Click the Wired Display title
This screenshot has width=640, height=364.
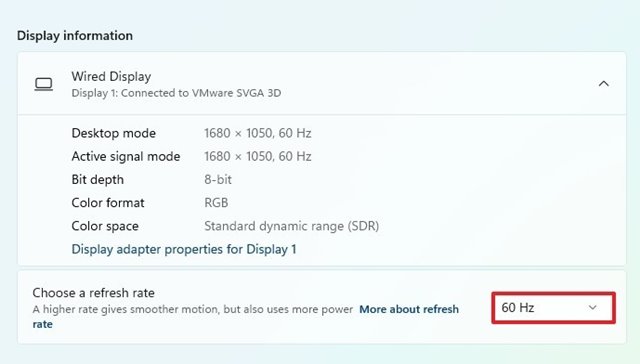click(x=111, y=76)
